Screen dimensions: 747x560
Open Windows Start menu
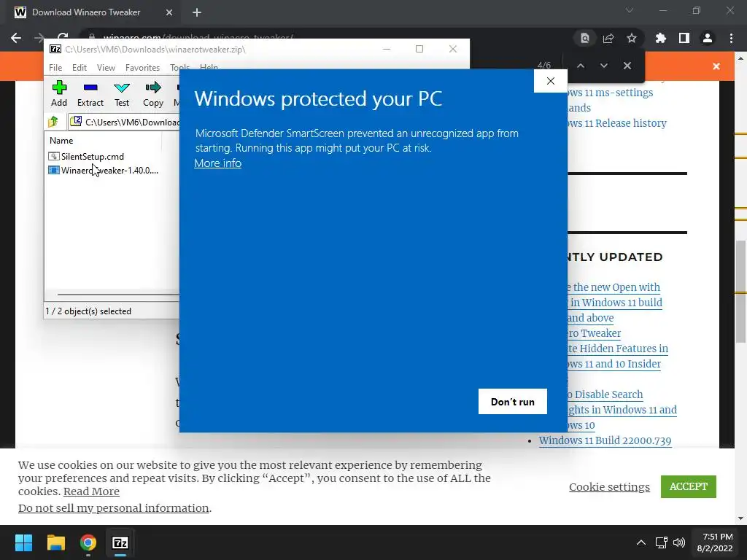23,542
